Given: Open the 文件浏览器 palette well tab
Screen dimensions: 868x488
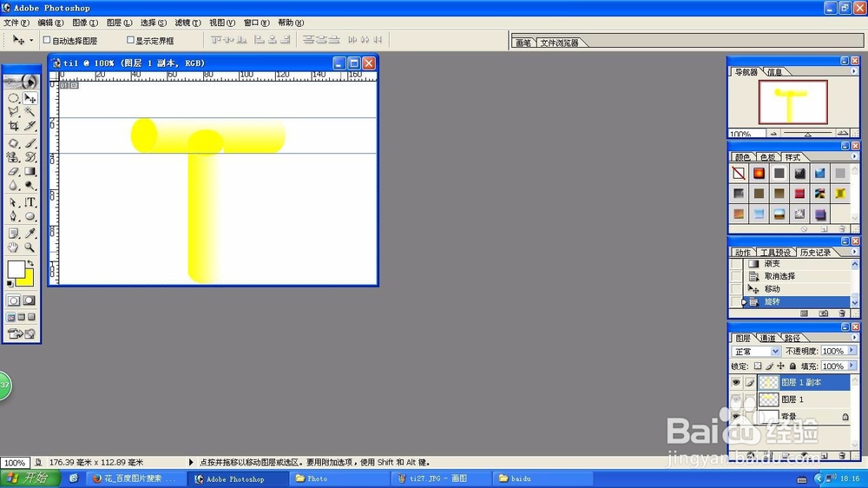Looking at the screenshot, I should (x=560, y=43).
